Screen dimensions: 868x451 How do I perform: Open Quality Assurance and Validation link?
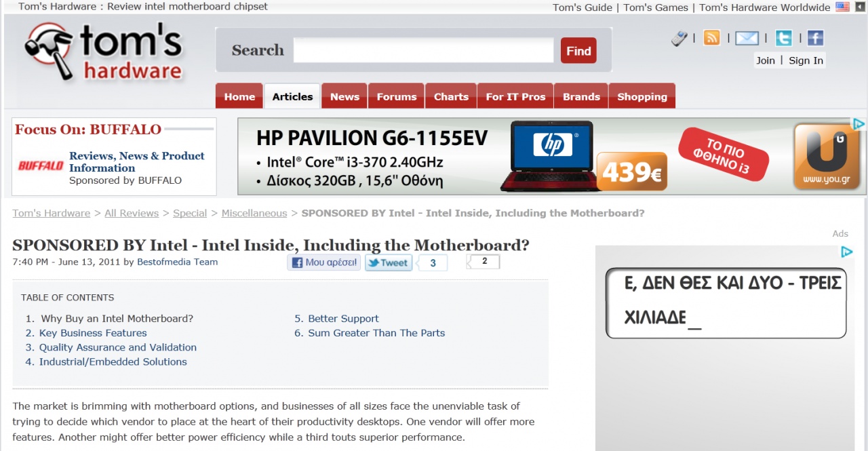[118, 347]
